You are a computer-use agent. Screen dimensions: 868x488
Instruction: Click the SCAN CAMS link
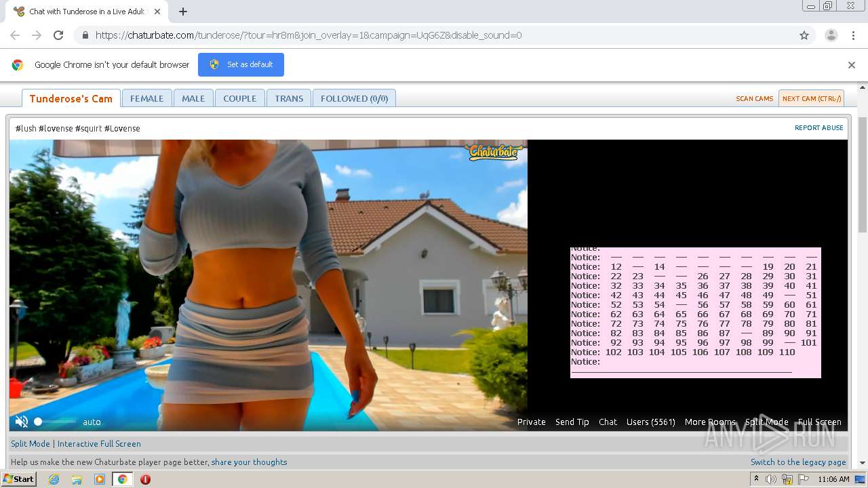point(755,98)
